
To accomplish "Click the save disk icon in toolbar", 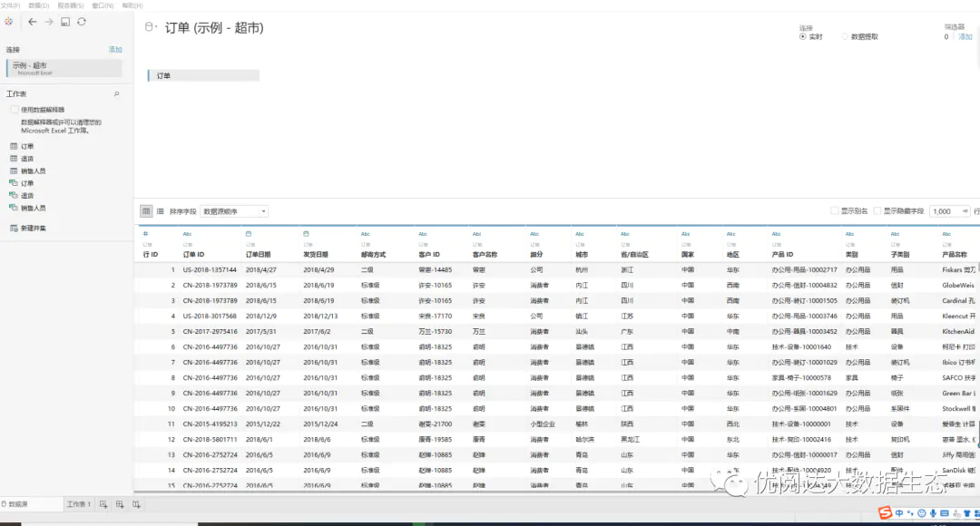I will click(x=65, y=21).
